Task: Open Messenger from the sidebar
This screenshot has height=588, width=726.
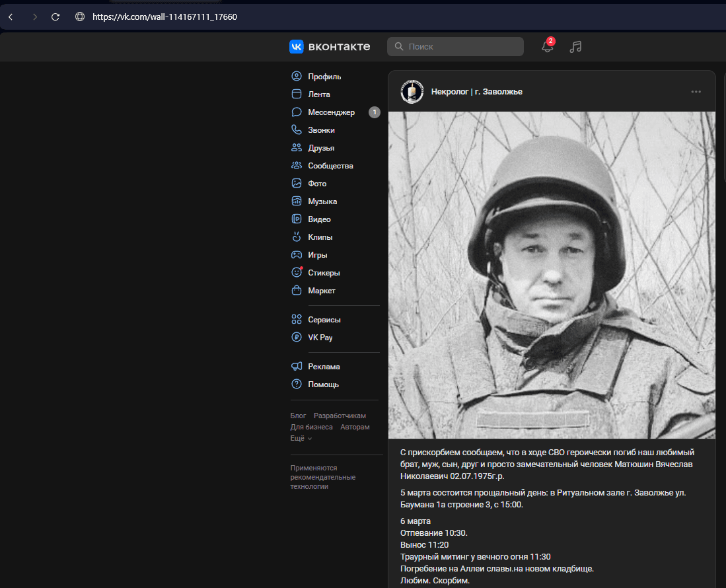Action: pos(331,112)
